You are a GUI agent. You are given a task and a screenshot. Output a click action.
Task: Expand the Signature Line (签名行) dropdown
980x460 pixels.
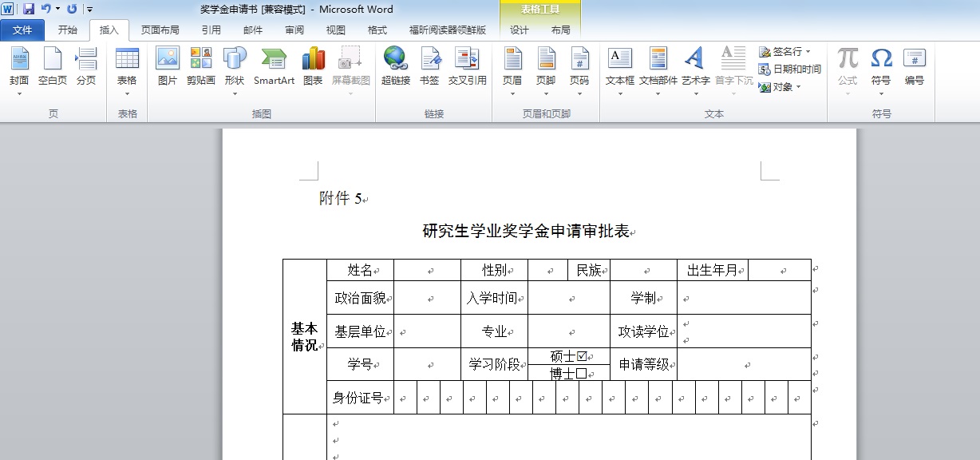coord(808,52)
